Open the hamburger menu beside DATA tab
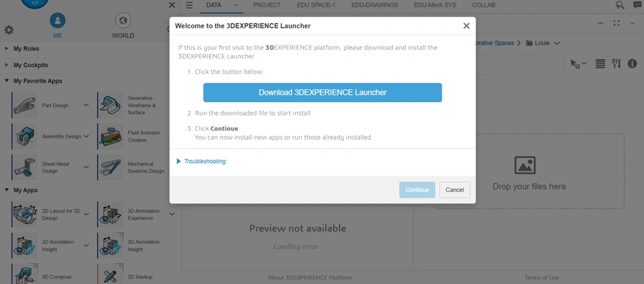The width and height of the screenshot is (644, 284). tap(189, 5)
